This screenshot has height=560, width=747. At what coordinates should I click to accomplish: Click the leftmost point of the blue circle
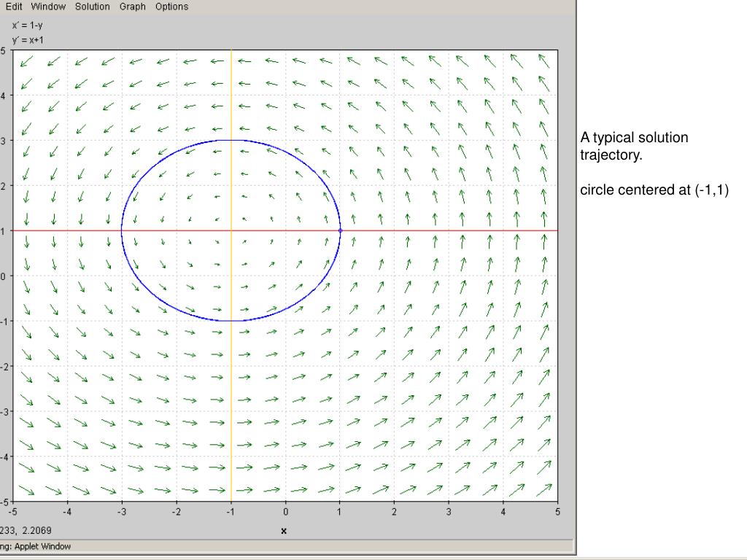122,230
